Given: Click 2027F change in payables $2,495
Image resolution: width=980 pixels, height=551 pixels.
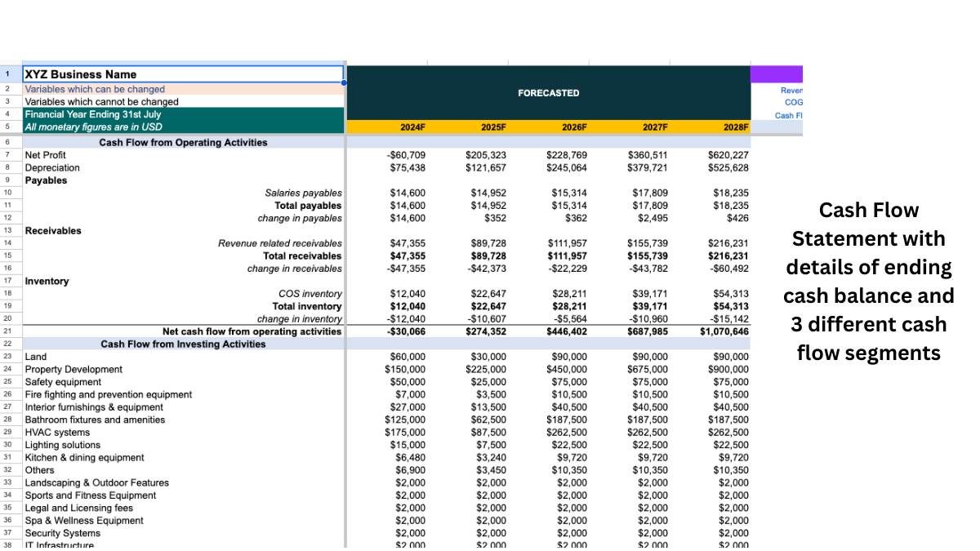Looking at the screenshot, I should [x=653, y=218].
